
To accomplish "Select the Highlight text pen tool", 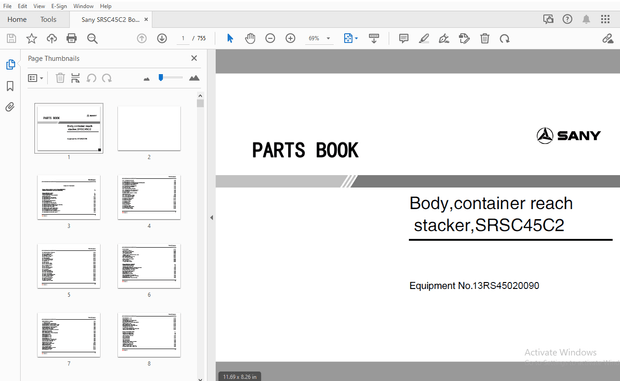I will pos(424,38).
